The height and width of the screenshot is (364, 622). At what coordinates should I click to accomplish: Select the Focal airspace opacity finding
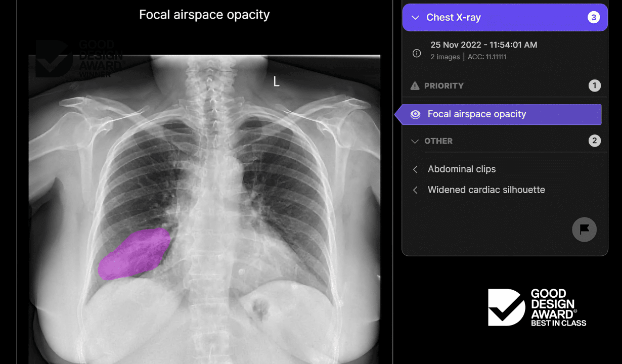tap(477, 114)
